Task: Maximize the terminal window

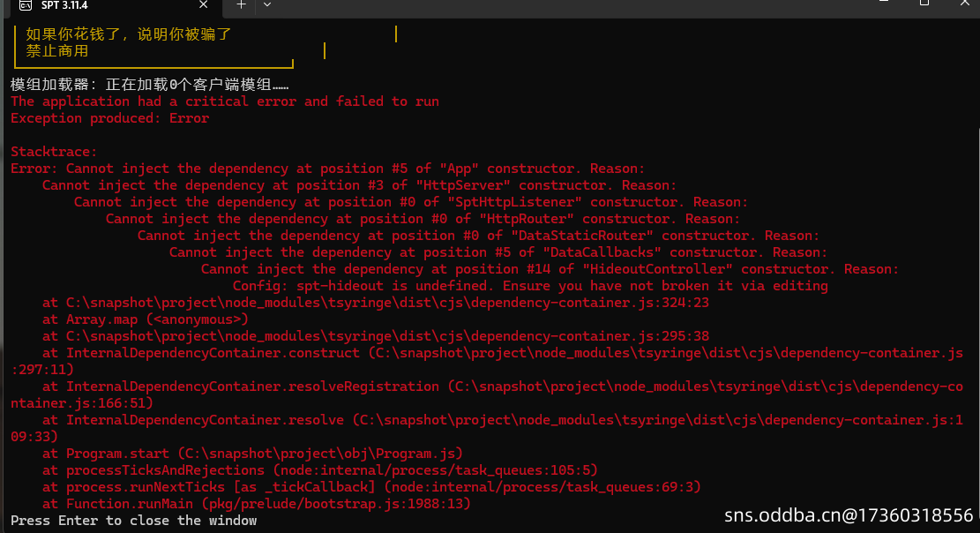Action: (x=924, y=4)
